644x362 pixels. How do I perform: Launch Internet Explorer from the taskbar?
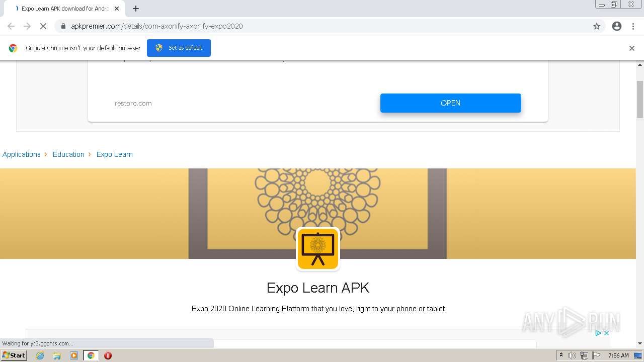point(40,355)
